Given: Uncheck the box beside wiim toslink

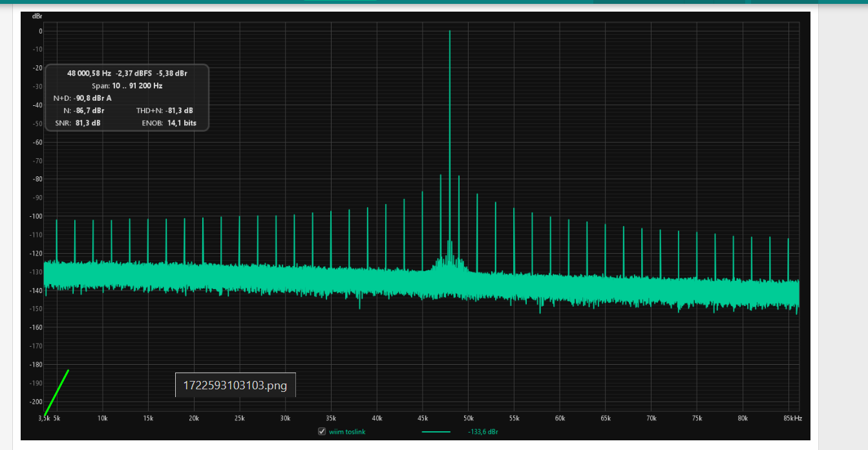Looking at the screenshot, I should tap(322, 431).
